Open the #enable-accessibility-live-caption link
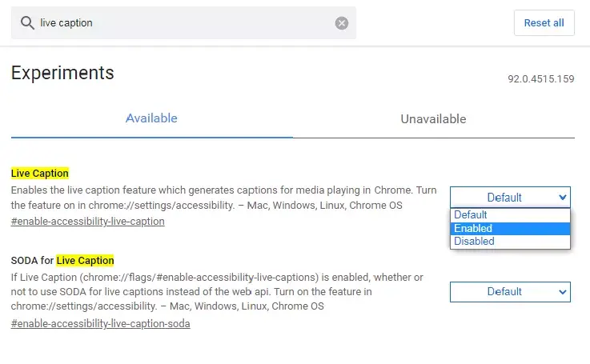 88,221
